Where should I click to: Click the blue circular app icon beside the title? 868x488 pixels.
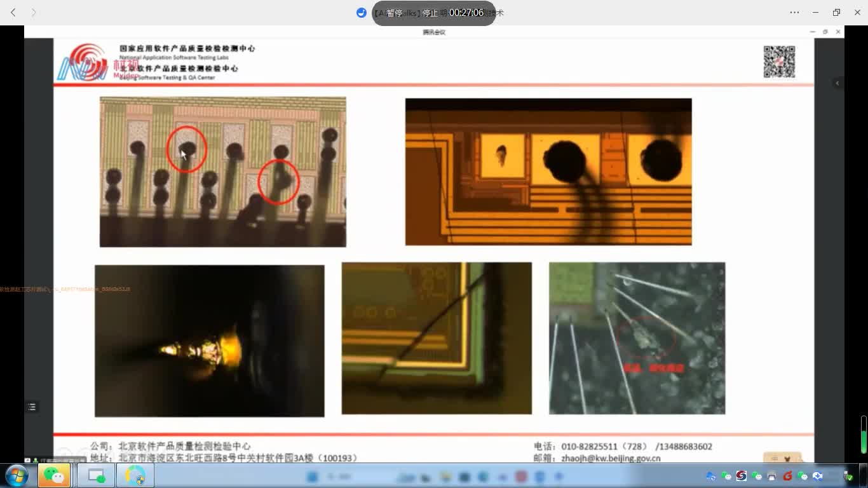coord(362,13)
